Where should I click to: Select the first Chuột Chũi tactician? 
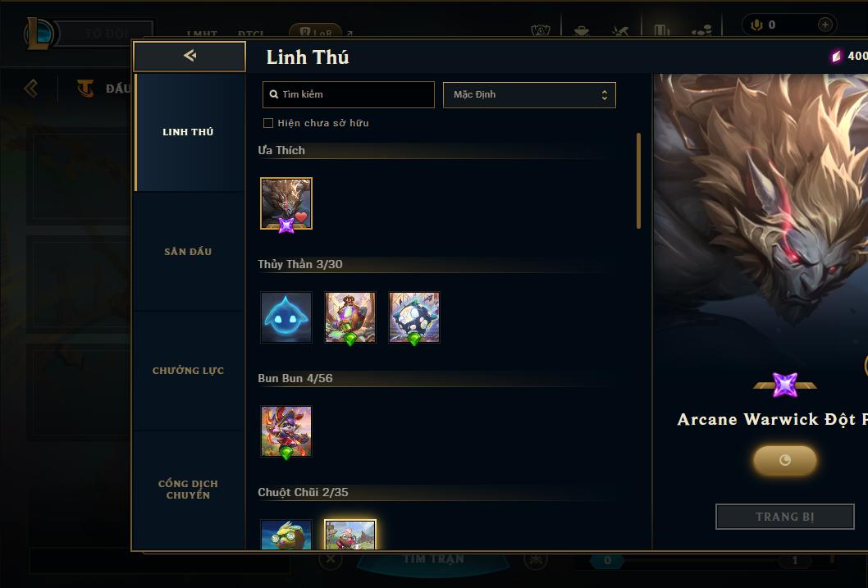[286, 535]
